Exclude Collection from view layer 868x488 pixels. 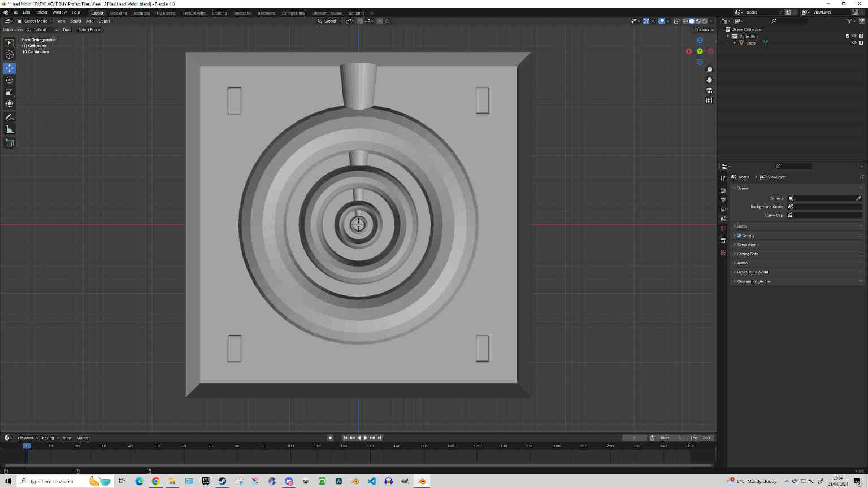848,36
